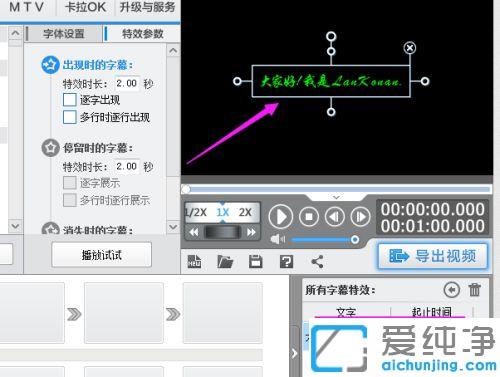Click the share icon
The width and height of the screenshot is (500, 377).
click(317, 262)
